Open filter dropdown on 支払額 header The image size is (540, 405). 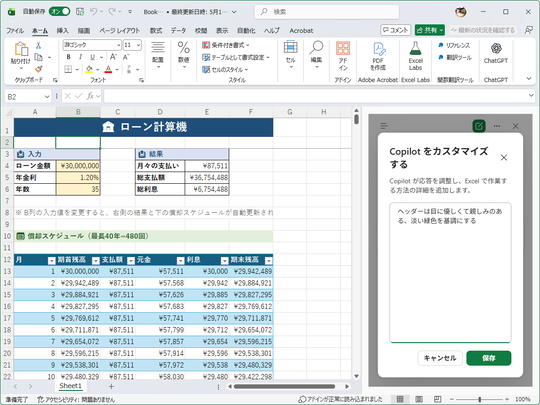point(131,261)
